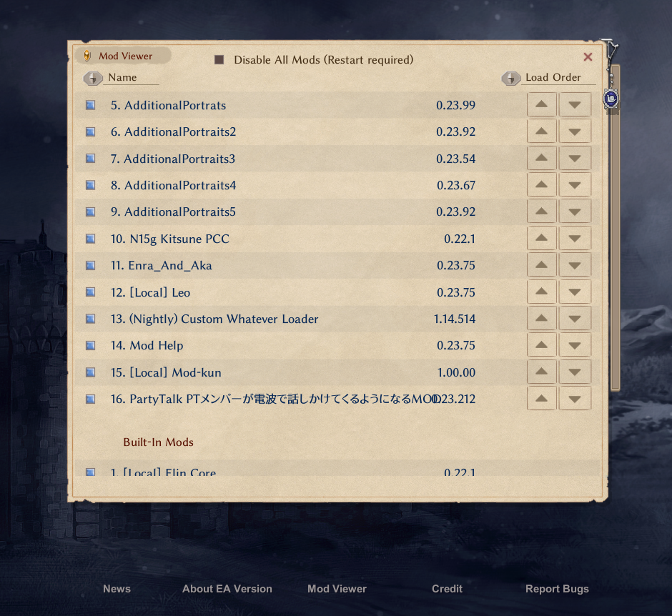Move Mod Help down in load order
This screenshot has width=672, height=616.
[x=575, y=346]
